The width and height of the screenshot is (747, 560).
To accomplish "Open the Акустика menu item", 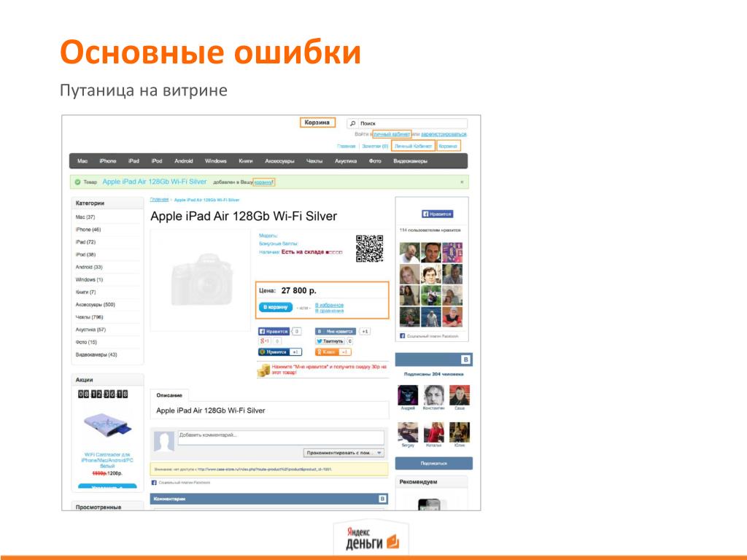I will [346, 161].
